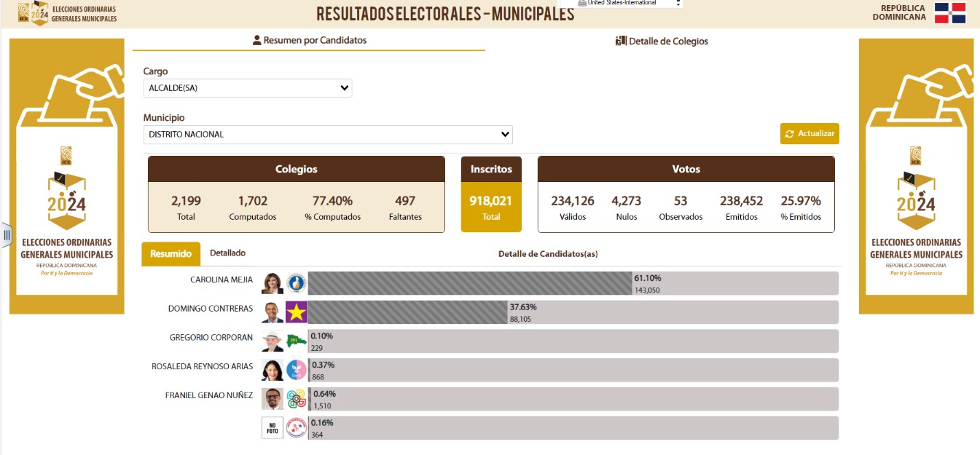Viewport: 980px width, 455px height.
Task: Click Rosaleda Reynoso's pink-blue party logo
Action: [297, 370]
